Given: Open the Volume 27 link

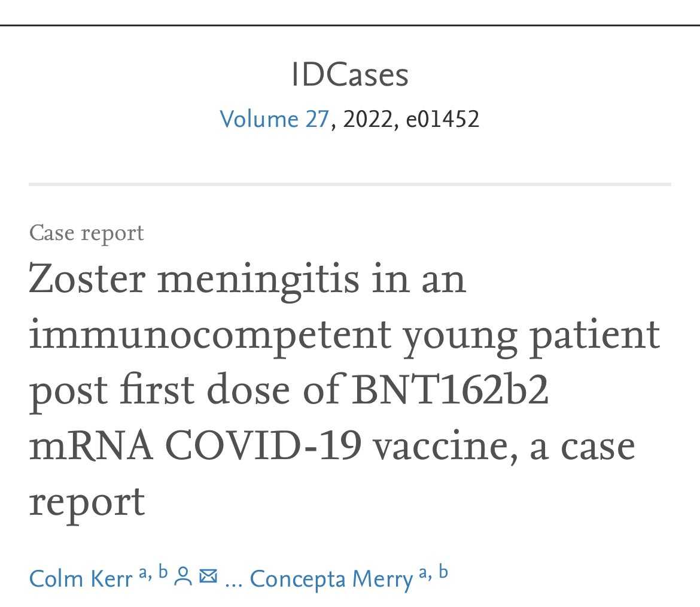Looking at the screenshot, I should [274, 119].
